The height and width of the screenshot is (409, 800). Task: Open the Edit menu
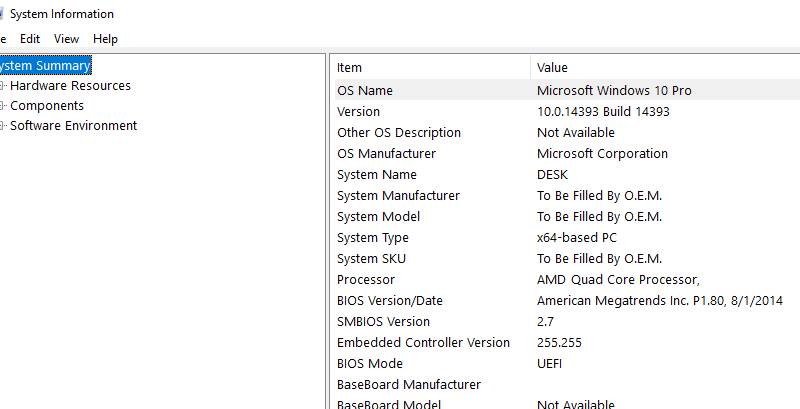[30, 39]
